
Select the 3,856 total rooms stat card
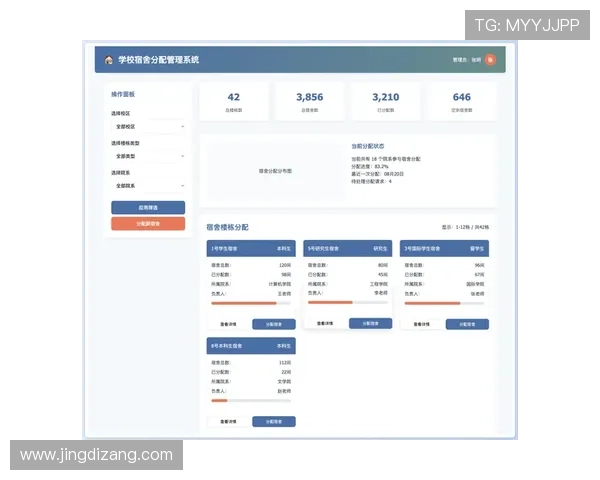(310, 101)
